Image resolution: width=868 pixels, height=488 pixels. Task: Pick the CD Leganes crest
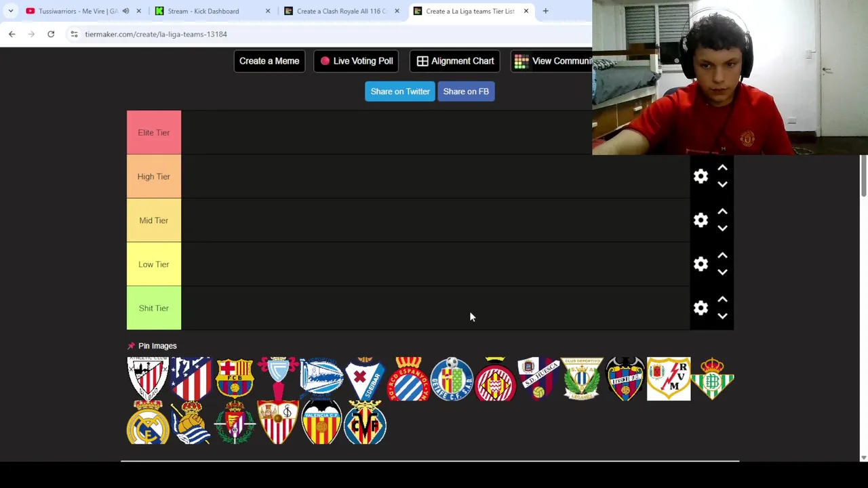[x=582, y=379]
